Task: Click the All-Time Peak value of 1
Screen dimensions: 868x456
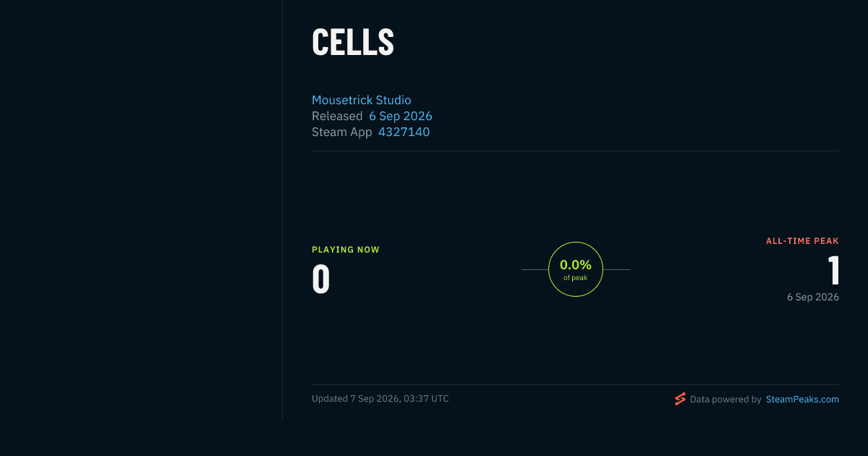Action: pyautogui.click(x=833, y=271)
